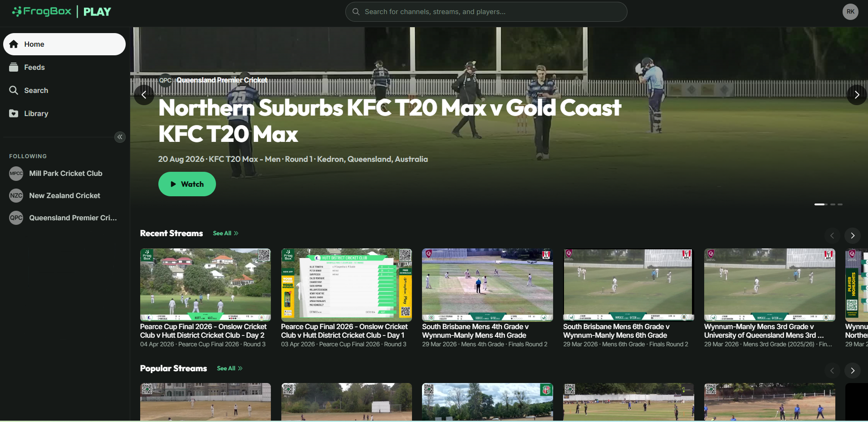Image resolution: width=868 pixels, height=422 pixels.
Task: See all Recent Streams
Action: tap(226, 233)
